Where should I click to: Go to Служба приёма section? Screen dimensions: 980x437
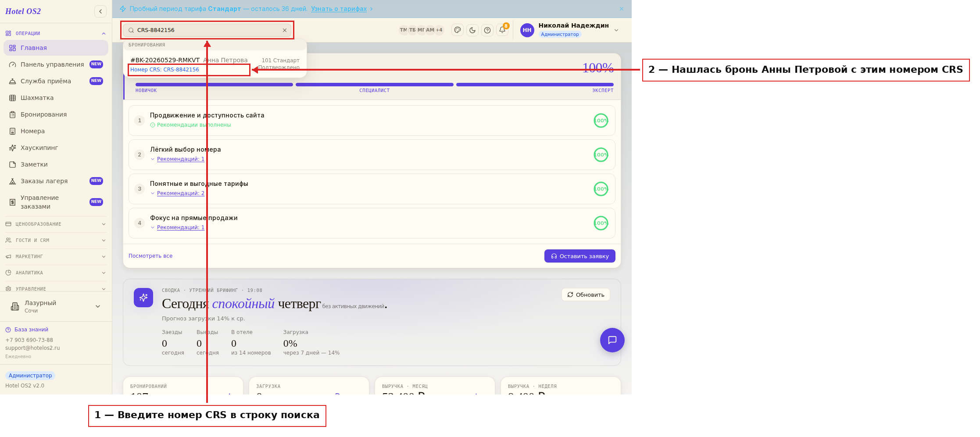tap(56, 81)
